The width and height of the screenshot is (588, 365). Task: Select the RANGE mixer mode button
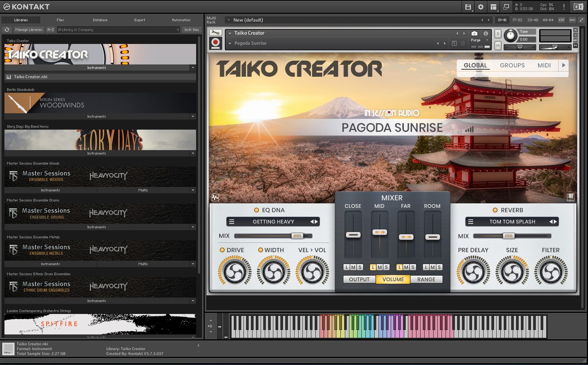click(426, 279)
